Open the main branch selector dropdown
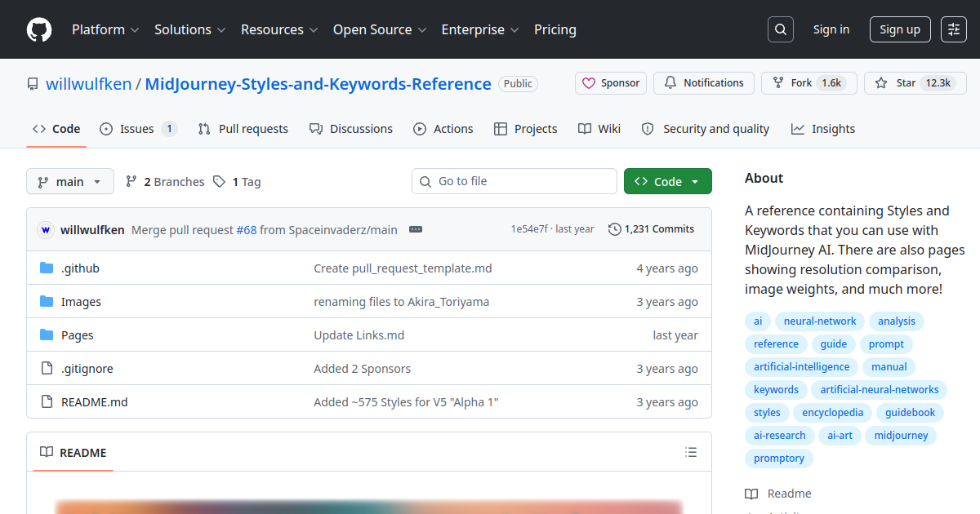Viewport: 980px width, 514px height. coord(70,182)
